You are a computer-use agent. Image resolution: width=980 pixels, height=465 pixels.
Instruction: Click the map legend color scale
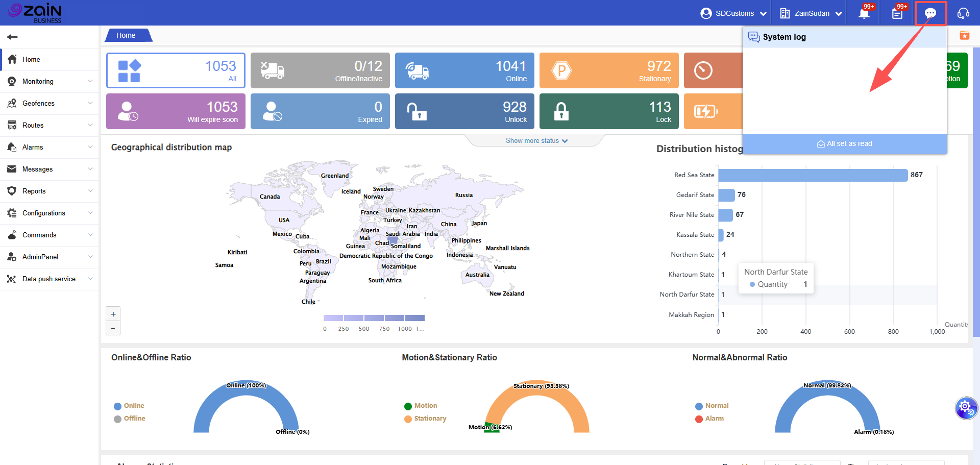(374, 318)
